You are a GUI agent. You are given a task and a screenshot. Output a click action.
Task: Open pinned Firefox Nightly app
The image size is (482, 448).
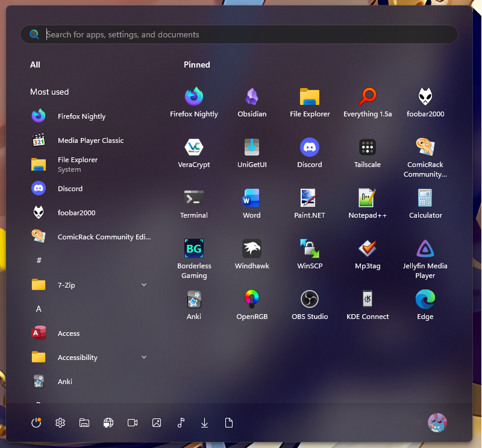(194, 103)
